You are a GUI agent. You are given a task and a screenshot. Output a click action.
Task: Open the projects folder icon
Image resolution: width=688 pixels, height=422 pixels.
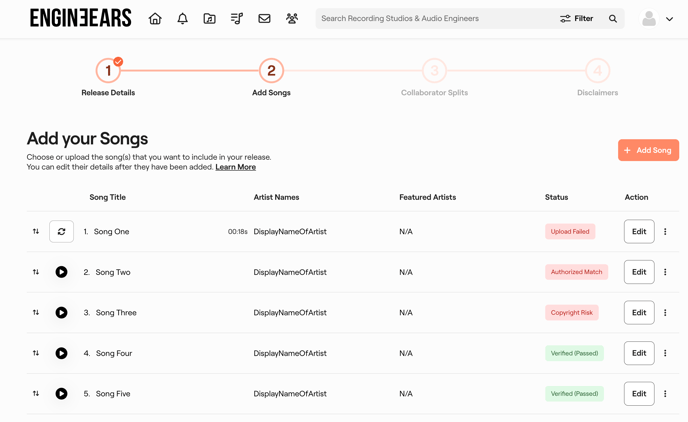209,19
